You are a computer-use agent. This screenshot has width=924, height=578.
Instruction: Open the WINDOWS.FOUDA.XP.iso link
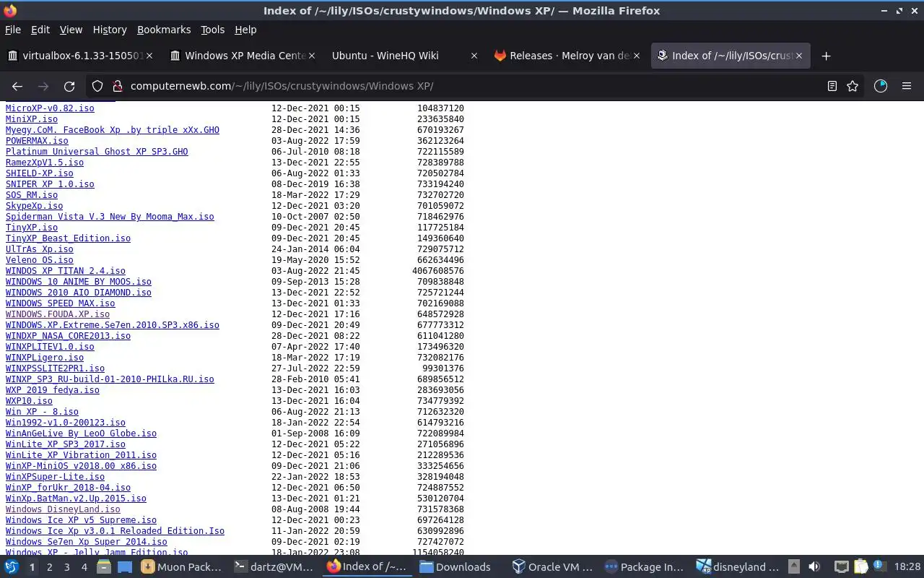(58, 314)
